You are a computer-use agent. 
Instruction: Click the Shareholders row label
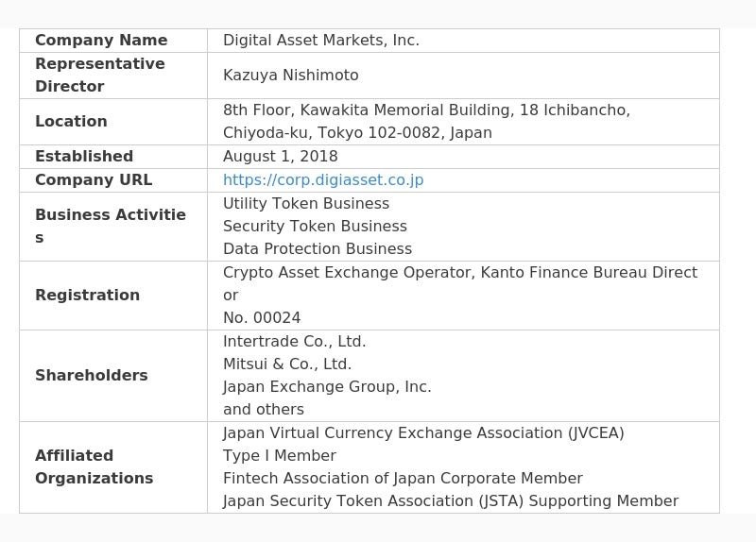[x=92, y=375]
